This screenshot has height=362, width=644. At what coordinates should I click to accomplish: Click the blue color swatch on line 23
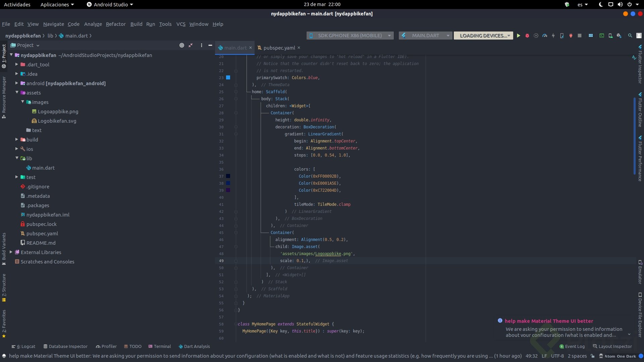(228, 77)
